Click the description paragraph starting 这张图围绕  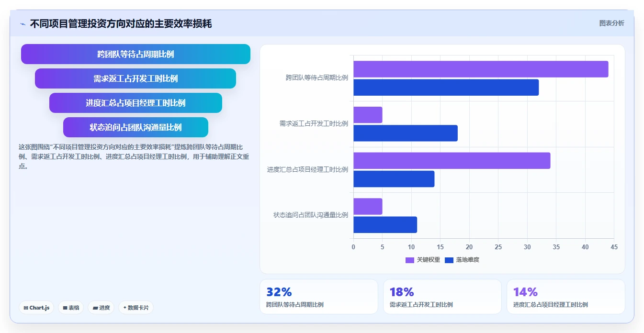(x=133, y=156)
